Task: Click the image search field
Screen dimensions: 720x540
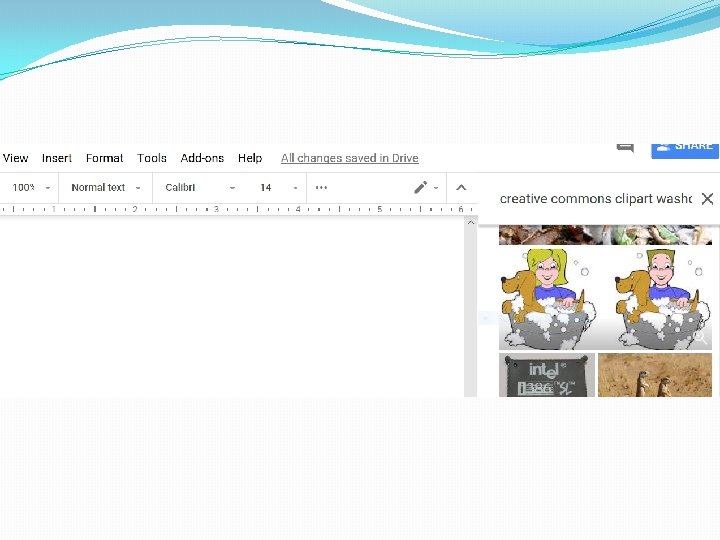Action: [x=596, y=199]
